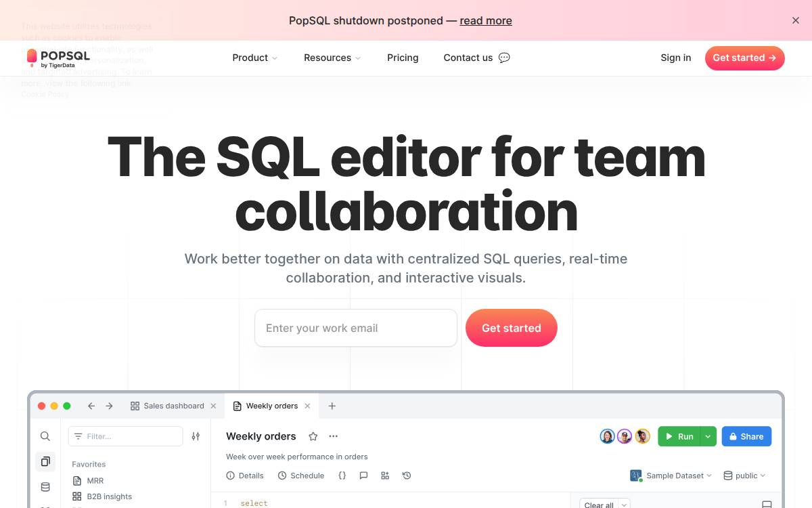Screen dimensions: 812x508
Task: Click the second collaborator avatar
Action: coord(625,436)
